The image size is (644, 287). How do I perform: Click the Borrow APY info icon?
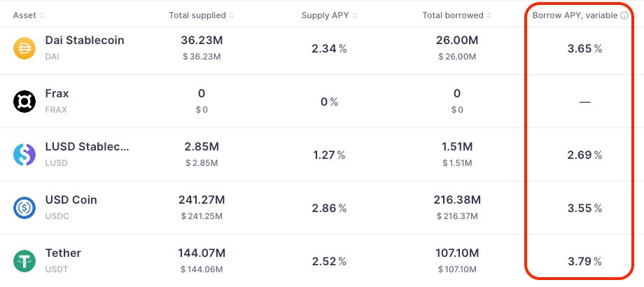(624, 15)
